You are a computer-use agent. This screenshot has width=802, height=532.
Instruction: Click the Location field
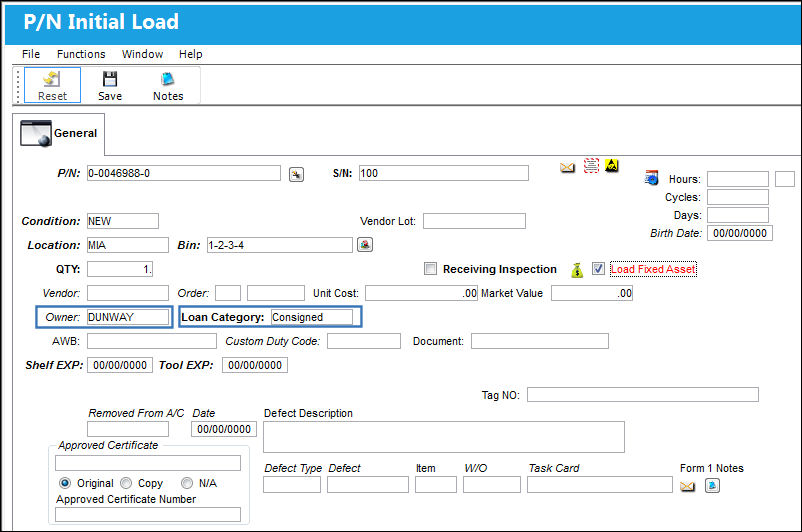pyautogui.click(x=127, y=245)
